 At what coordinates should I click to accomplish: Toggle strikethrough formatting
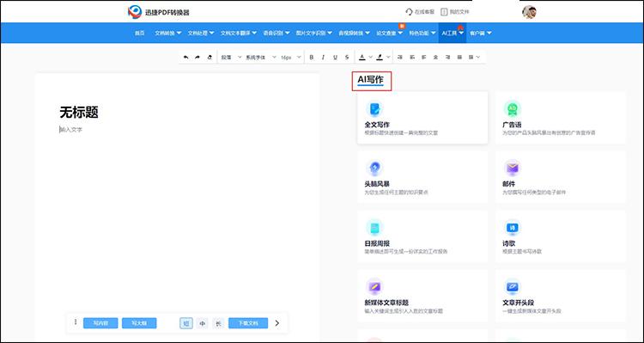pyautogui.click(x=347, y=57)
